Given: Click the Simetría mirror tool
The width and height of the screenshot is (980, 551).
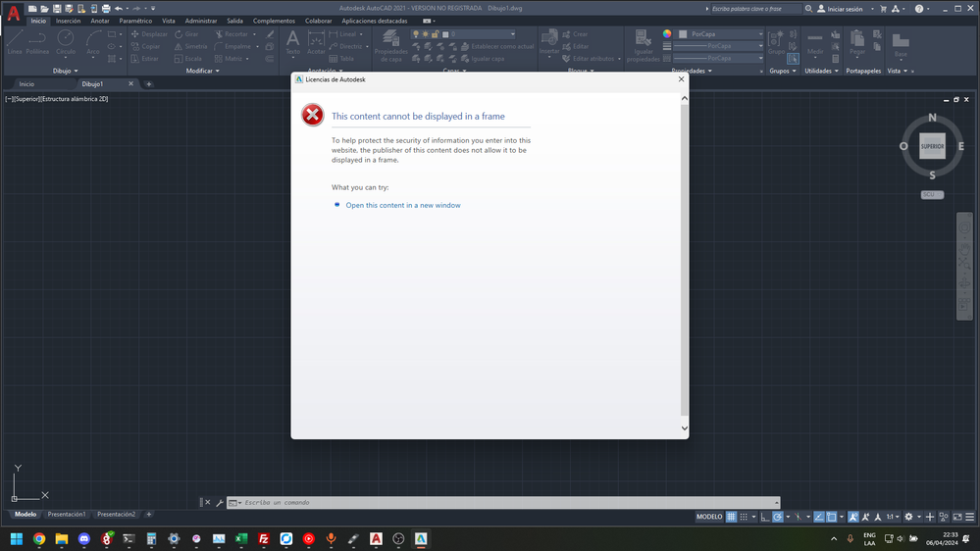Looking at the screenshot, I should pos(190,46).
